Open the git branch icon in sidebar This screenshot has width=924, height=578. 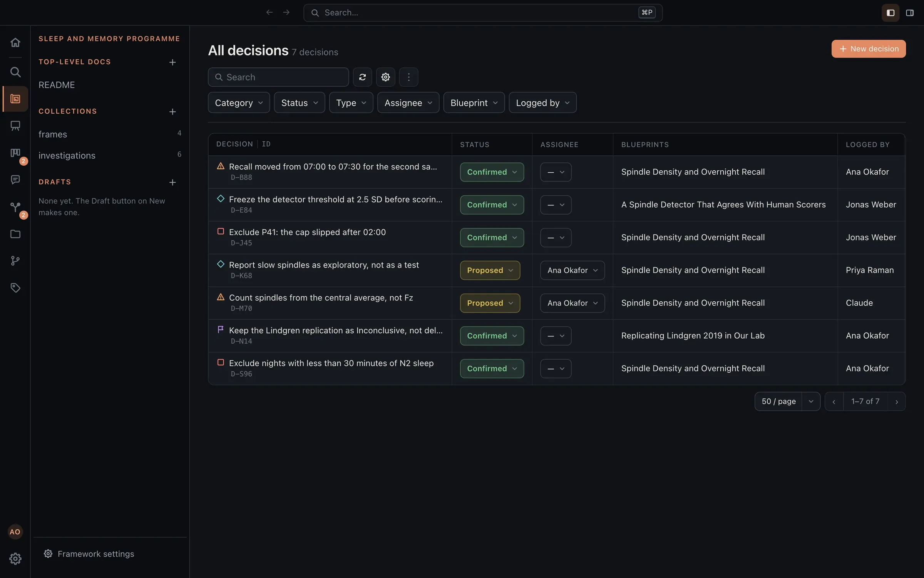[15, 261]
